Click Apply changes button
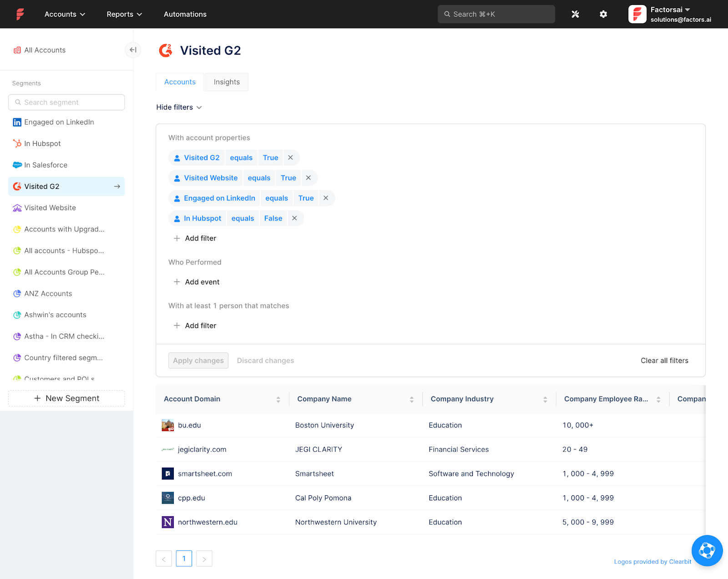Viewport: 728px width, 579px height. [198, 360]
